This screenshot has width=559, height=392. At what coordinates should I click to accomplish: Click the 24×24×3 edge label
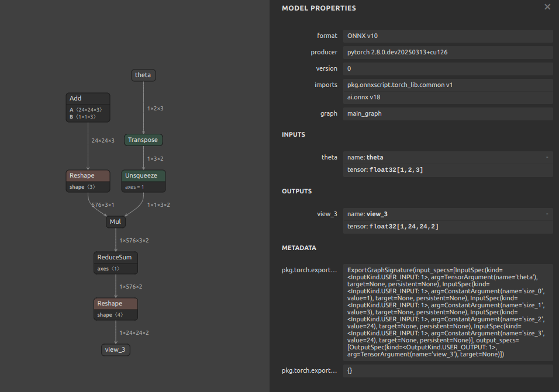103,141
